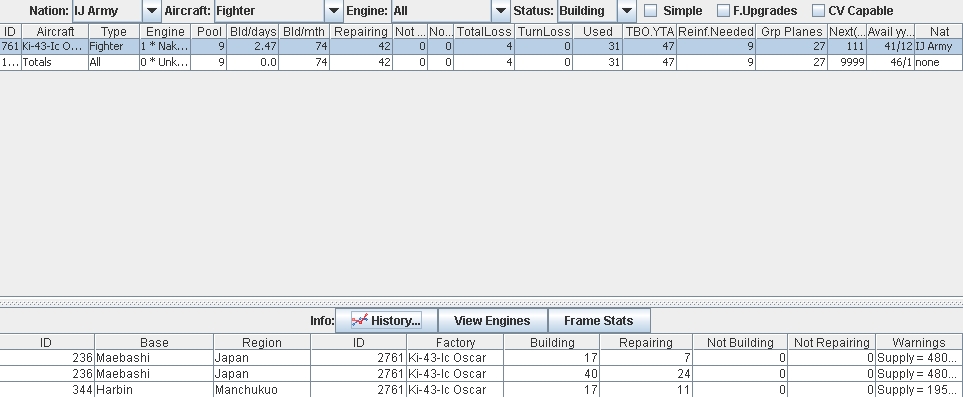This screenshot has height=397, width=963.
Task: Sort by the Pool column header
Action: [x=209, y=31]
